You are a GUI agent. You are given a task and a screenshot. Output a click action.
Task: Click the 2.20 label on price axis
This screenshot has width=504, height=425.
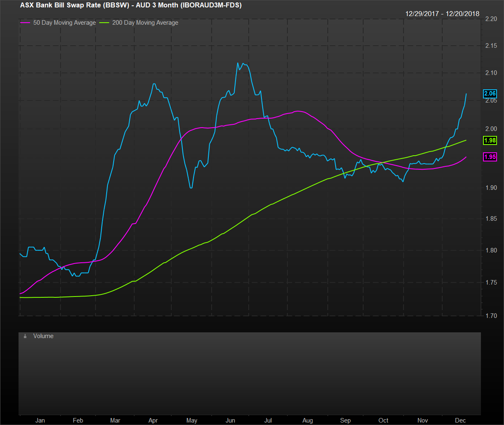tap(491, 19)
